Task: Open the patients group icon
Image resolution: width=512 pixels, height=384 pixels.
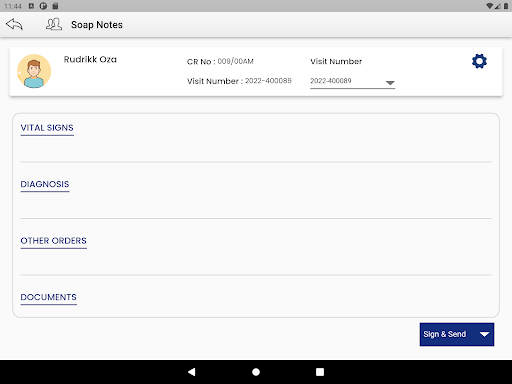Action: tap(54, 24)
